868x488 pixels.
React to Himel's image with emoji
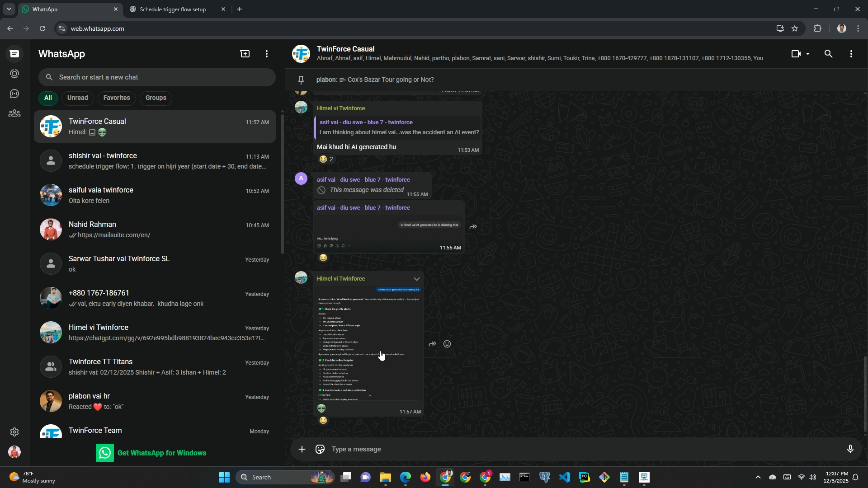447,344
